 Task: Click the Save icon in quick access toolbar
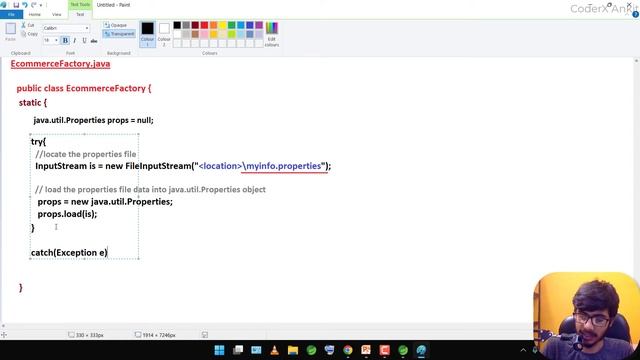[16, 5]
